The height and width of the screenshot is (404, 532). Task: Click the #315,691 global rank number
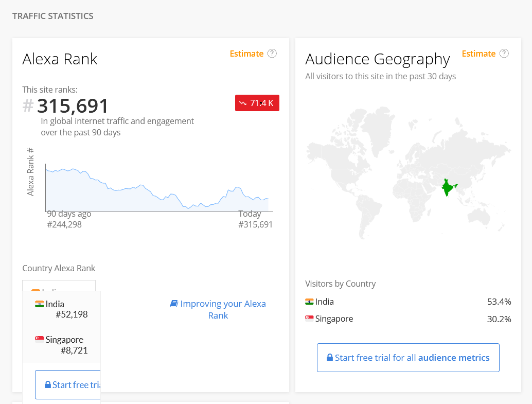[x=65, y=106]
